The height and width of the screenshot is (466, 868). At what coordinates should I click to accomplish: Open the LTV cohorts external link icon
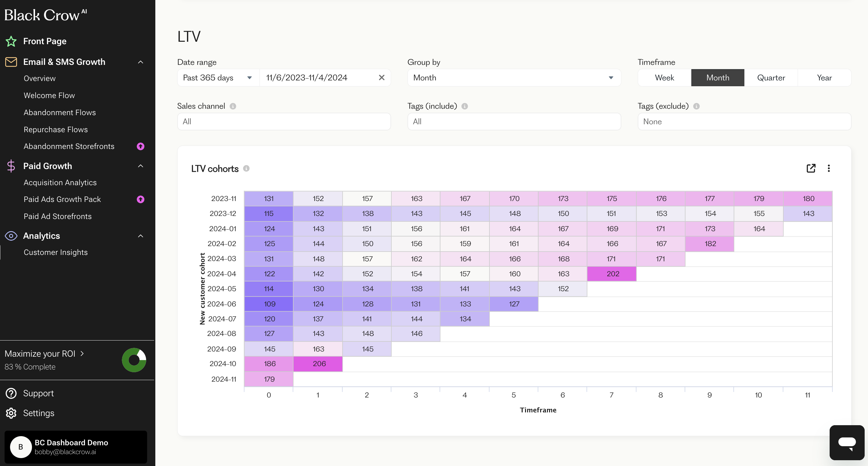(811, 168)
